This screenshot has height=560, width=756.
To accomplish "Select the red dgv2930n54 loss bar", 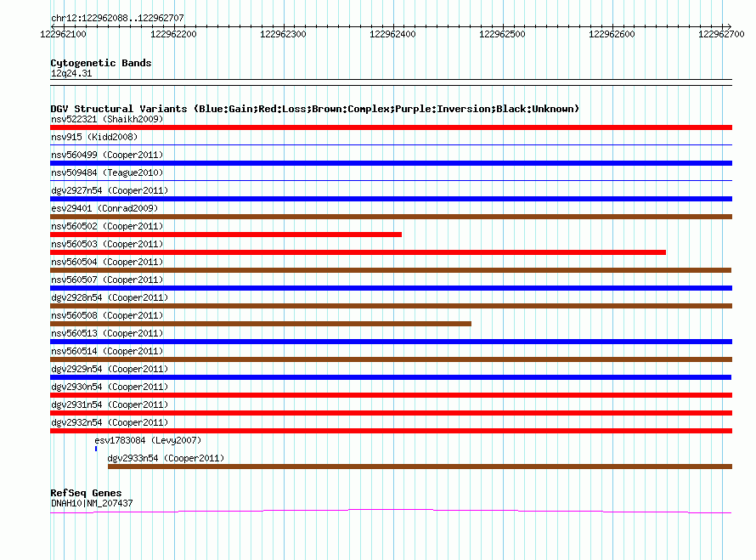I will (x=391, y=395).
